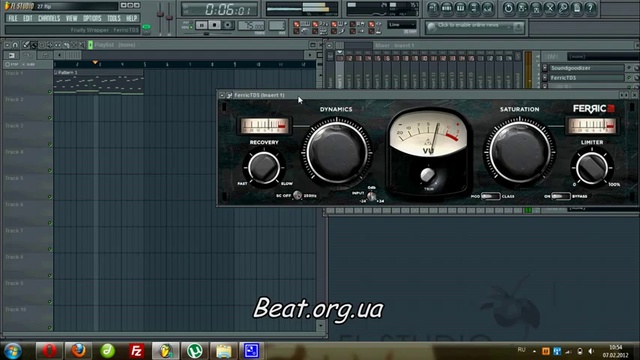Click the main volume slider
This screenshot has width=640, height=360.
[160, 18]
